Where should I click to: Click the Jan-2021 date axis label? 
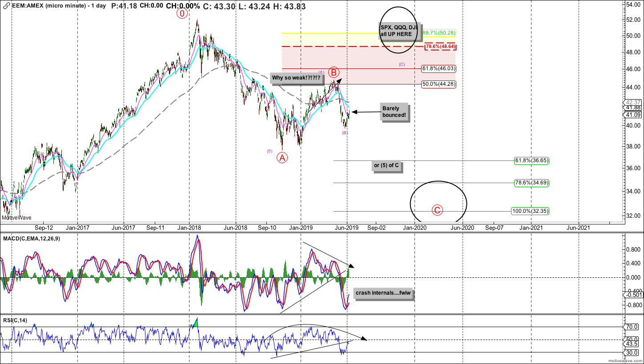tap(531, 228)
